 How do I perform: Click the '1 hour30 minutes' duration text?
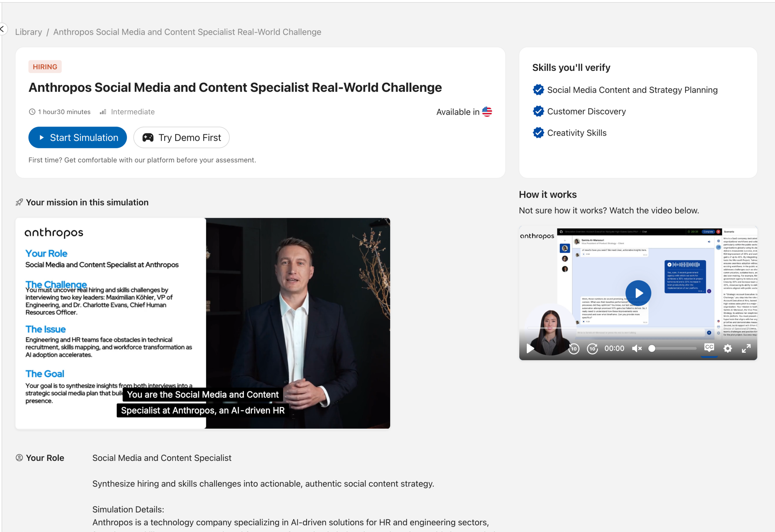pyautogui.click(x=64, y=112)
